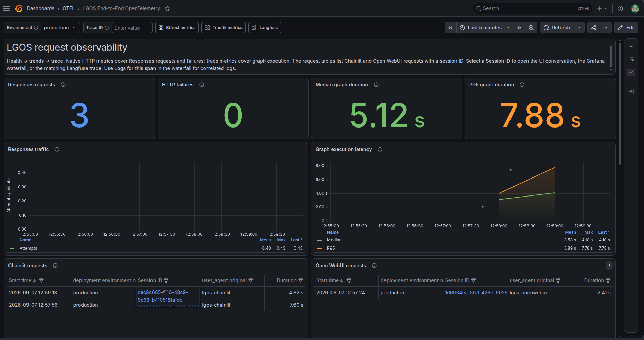Toggle P95 series in latency legend
Image resolution: width=644 pixels, height=340 pixels.
[x=331, y=248]
